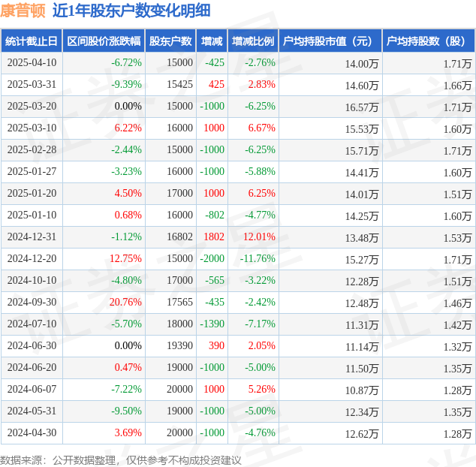Select the 3.69% price change value
The height and width of the screenshot is (467, 476).
coord(128,432)
